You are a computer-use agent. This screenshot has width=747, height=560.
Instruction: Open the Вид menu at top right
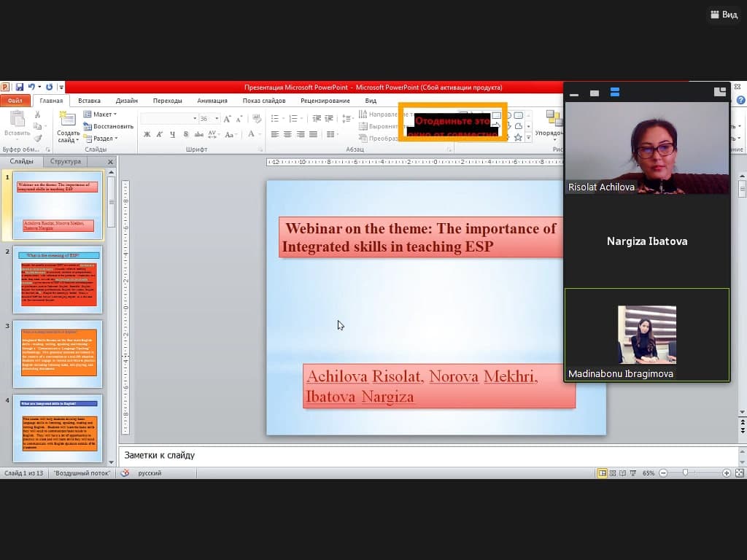[724, 15]
